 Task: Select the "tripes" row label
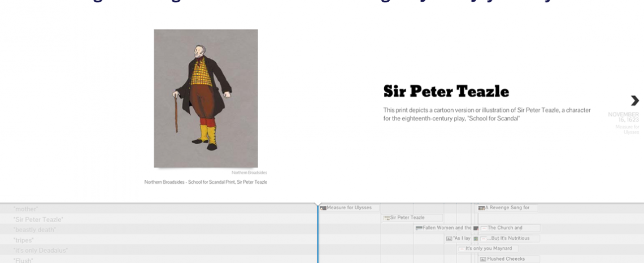click(23, 240)
